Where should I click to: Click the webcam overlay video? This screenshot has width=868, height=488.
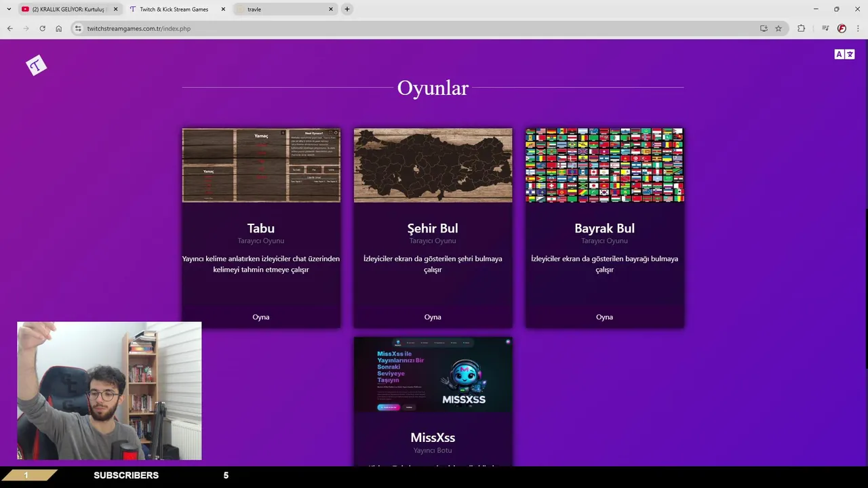(109, 391)
